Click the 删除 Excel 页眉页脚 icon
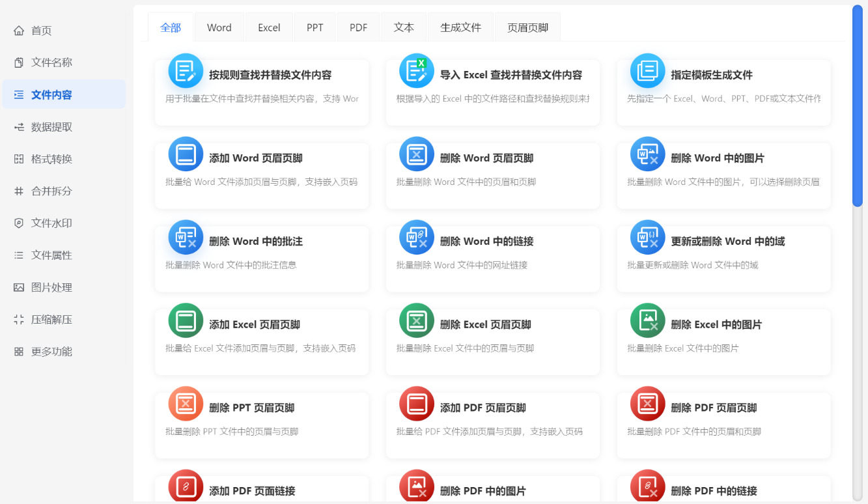This screenshot has height=504, width=868. tap(417, 320)
